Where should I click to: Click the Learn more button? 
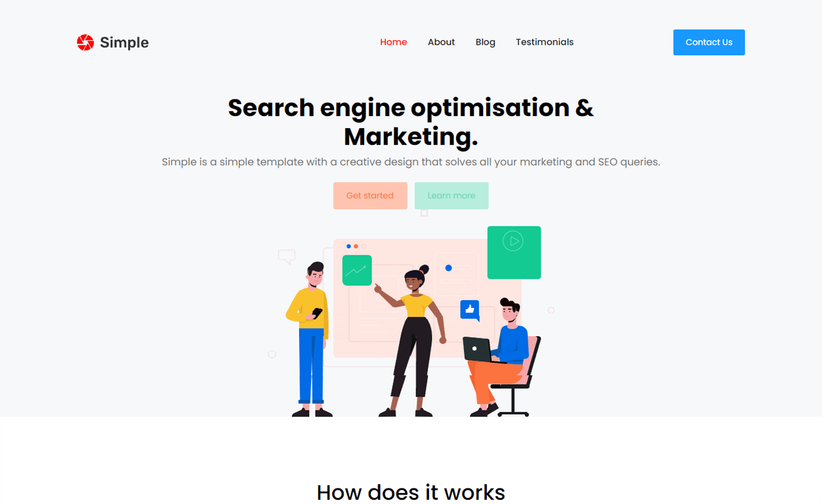tap(452, 196)
